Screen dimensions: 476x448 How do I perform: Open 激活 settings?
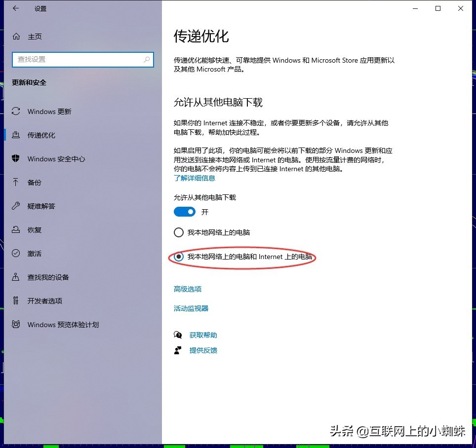tap(34, 254)
